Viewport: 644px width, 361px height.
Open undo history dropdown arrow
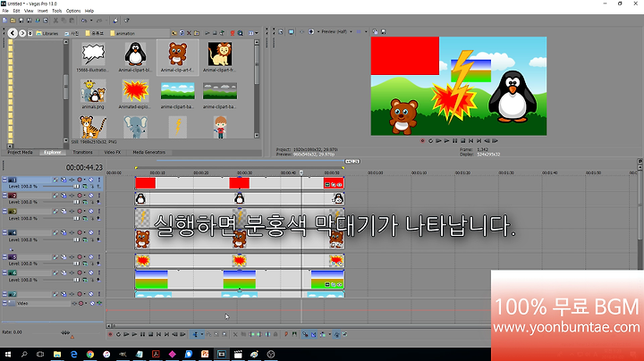tap(91, 20)
